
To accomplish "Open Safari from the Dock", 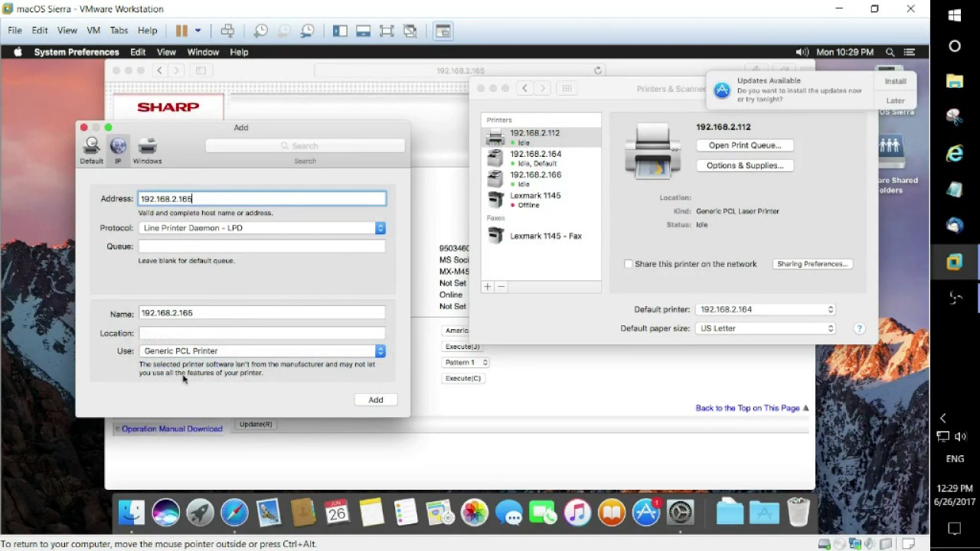I will 234,513.
